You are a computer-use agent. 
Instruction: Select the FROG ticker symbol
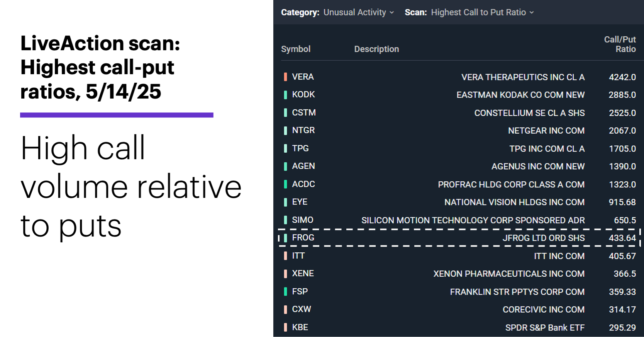point(303,237)
